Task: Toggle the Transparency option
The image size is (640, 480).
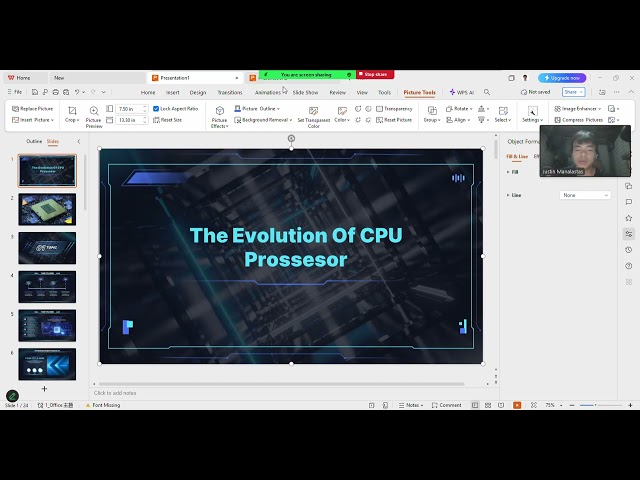Action: click(x=394, y=108)
